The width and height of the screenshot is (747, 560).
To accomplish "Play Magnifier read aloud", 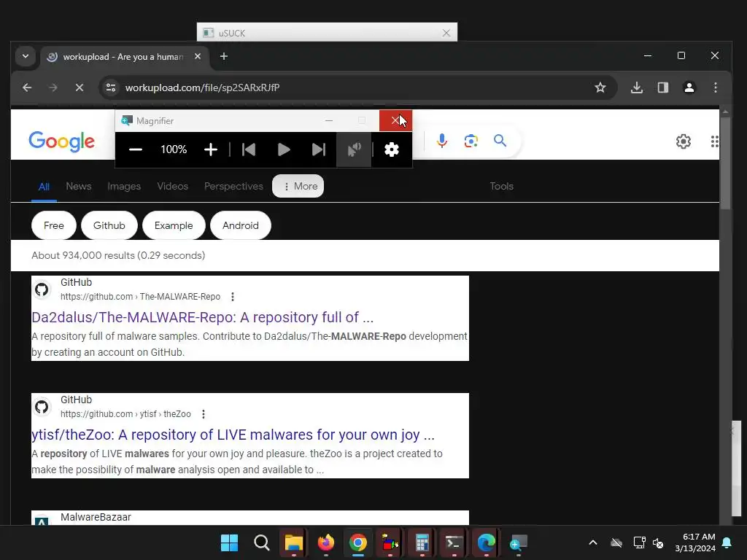I will (284, 149).
